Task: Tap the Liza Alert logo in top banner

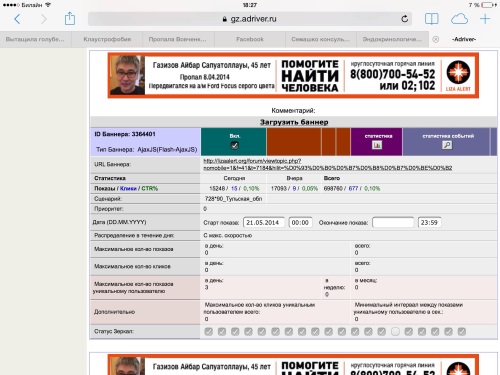Action: coord(458,75)
